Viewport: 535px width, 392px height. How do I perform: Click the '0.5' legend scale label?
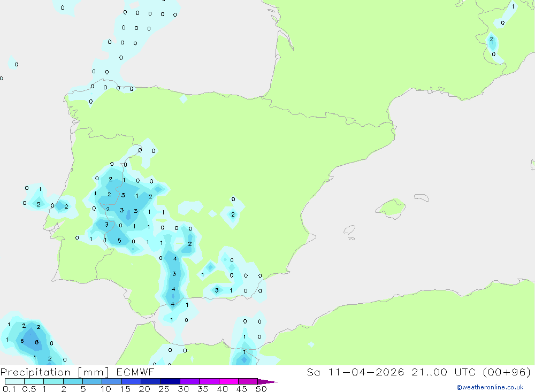(x=29, y=389)
